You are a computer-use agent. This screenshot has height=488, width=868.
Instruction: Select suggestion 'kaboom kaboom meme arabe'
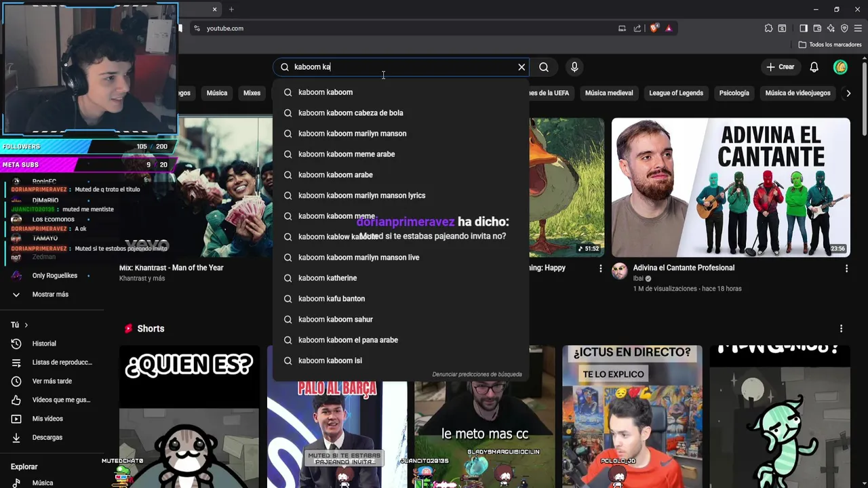point(401,155)
